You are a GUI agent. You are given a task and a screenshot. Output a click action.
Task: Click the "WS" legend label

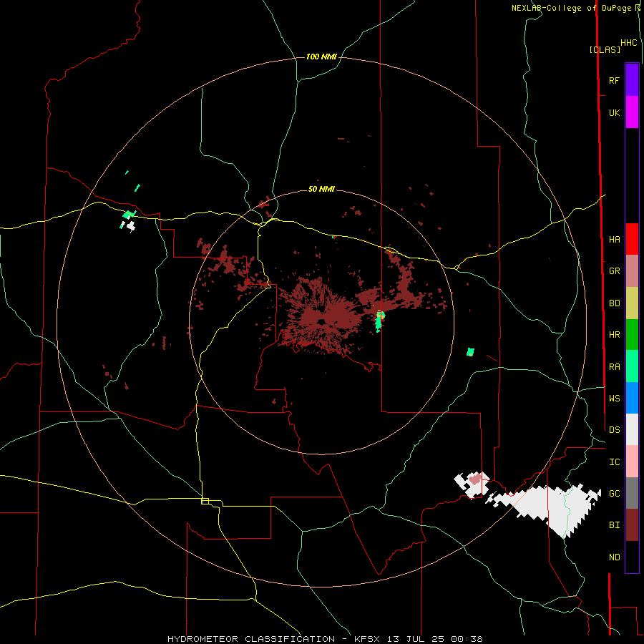[614, 399]
